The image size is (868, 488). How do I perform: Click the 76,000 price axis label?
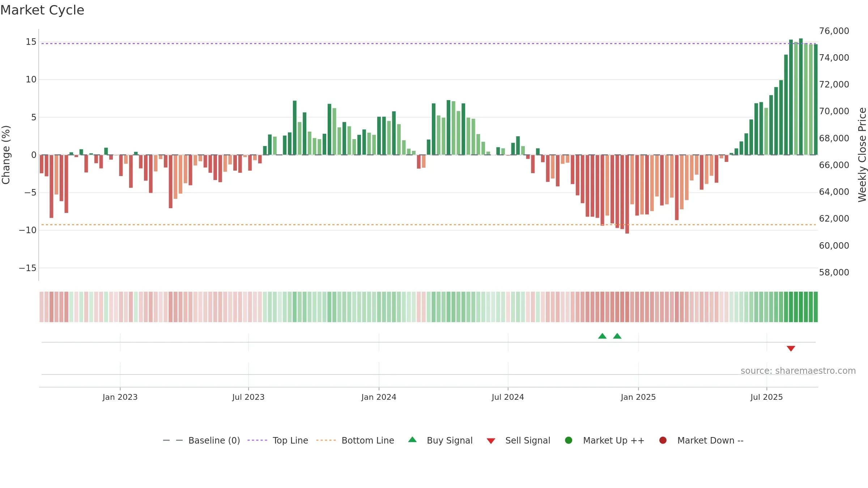coord(834,31)
